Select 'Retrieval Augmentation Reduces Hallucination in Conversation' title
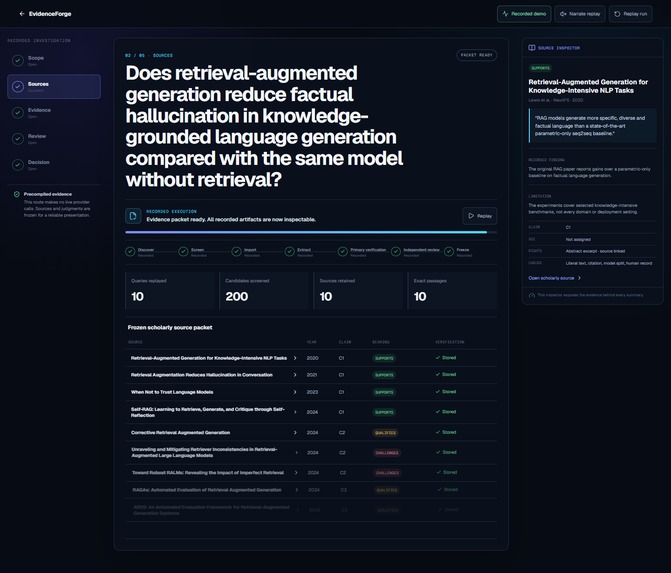The width and height of the screenshot is (671, 573). pos(202,375)
